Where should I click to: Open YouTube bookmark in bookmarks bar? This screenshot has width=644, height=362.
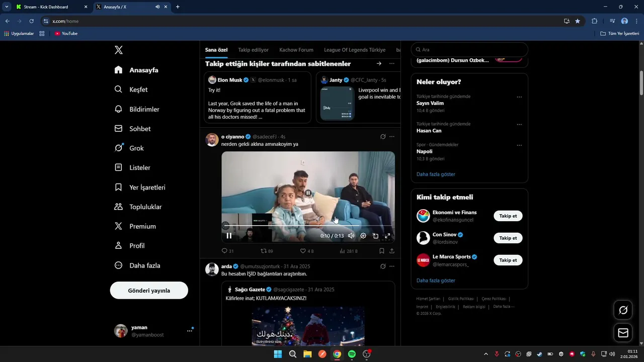pos(66,34)
